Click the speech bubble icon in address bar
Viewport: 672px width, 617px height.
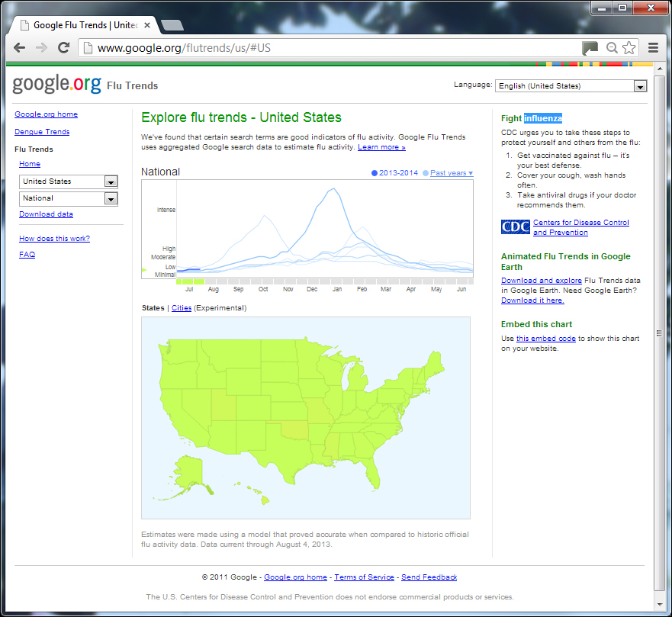(x=590, y=47)
